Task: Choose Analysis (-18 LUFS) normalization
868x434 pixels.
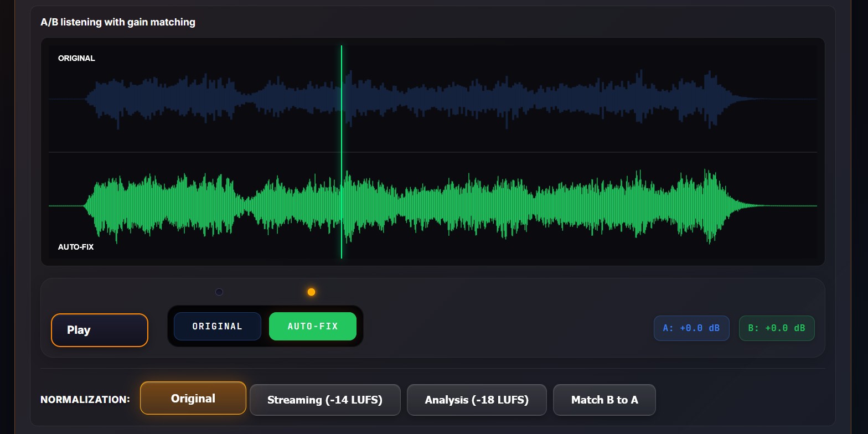Action: coord(477,400)
